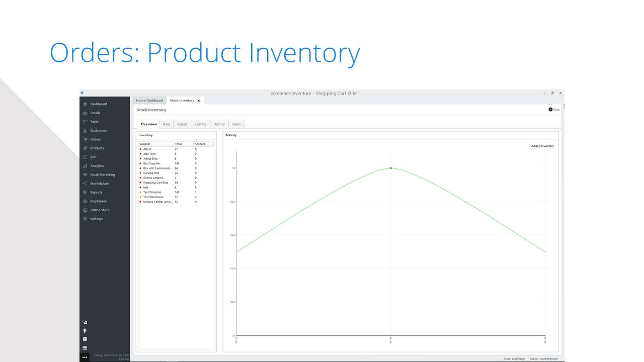
Task: Click the Added Inventory chart legend
Action: click(x=542, y=146)
